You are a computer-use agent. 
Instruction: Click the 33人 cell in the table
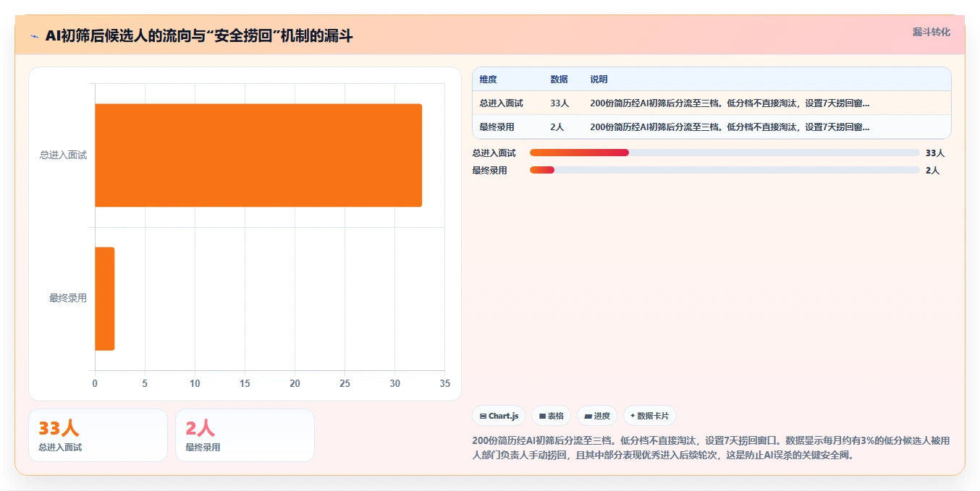click(x=559, y=103)
